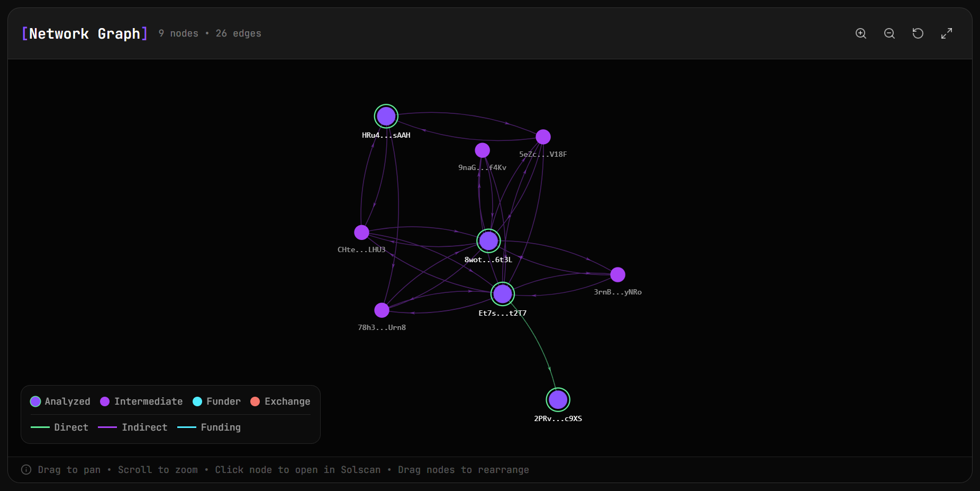Select the 5eZc...V18F node
This screenshot has height=491, width=980.
point(543,137)
